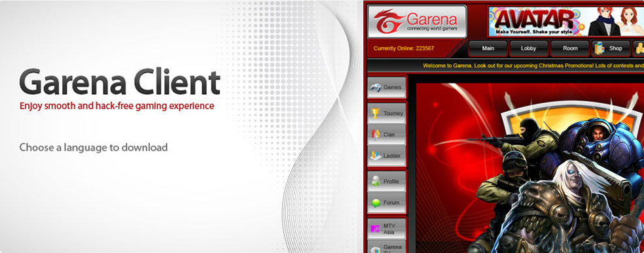Open the Ladder sidebar button
644x253 pixels.
(387, 156)
